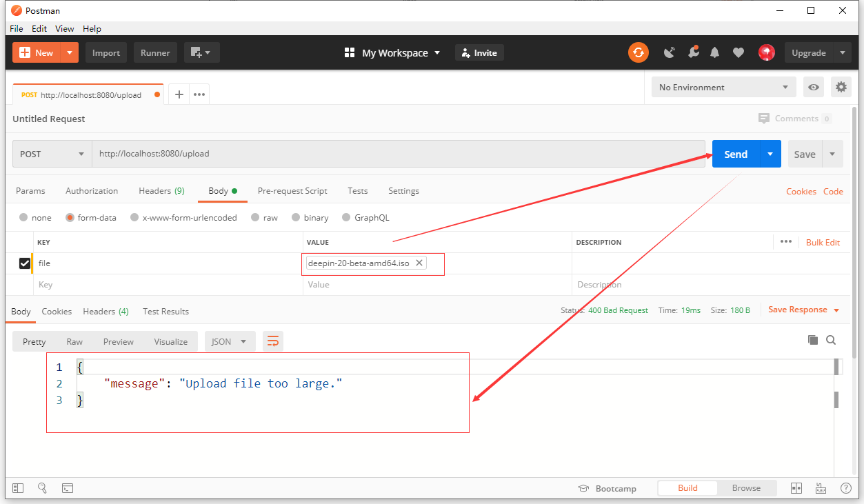Click the request URL input field
This screenshot has width=864, height=504.
pos(399,154)
